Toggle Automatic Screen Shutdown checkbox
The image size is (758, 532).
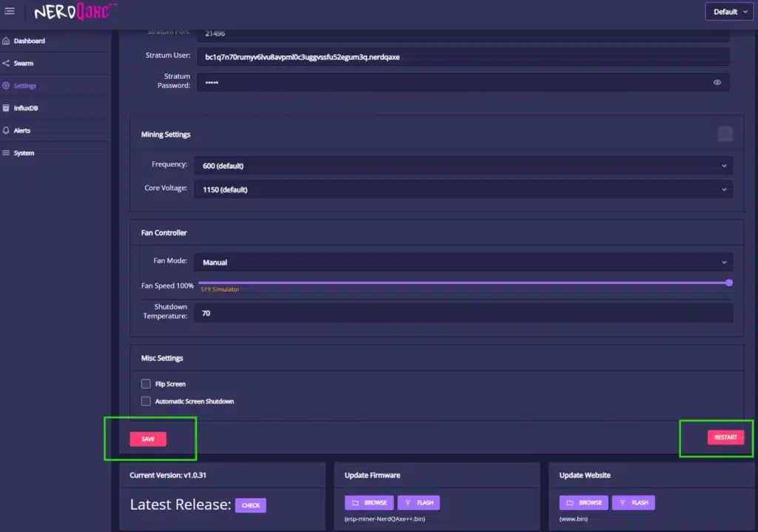click(146, 401)
